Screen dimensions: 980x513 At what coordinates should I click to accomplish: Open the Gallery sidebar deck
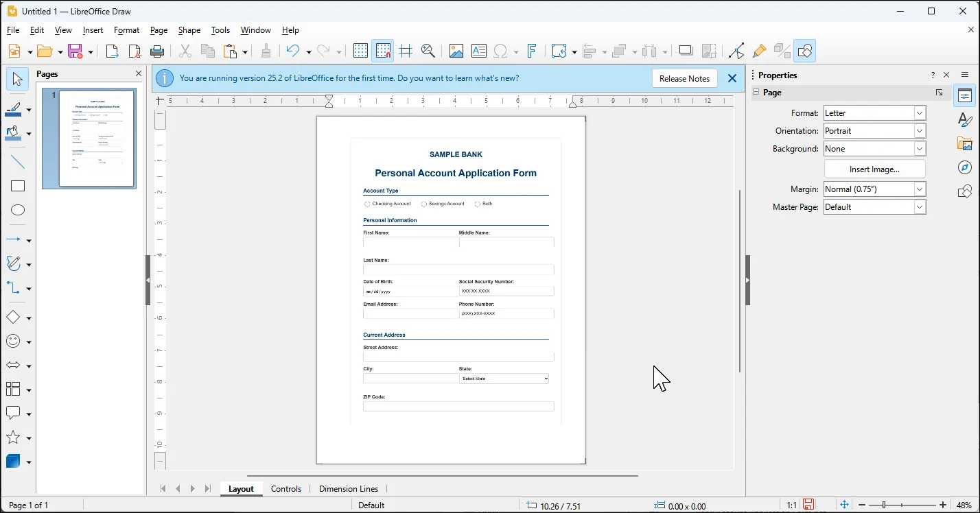point(965,144)
